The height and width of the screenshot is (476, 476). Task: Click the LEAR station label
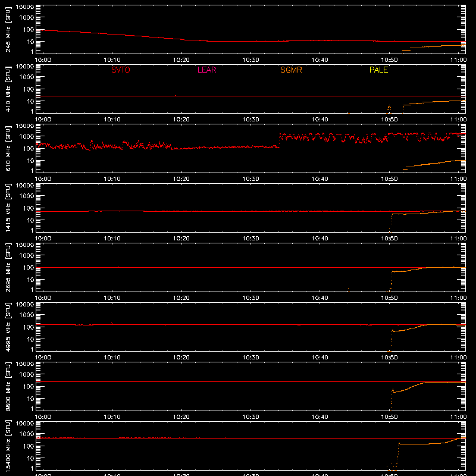tap(206, 70)
